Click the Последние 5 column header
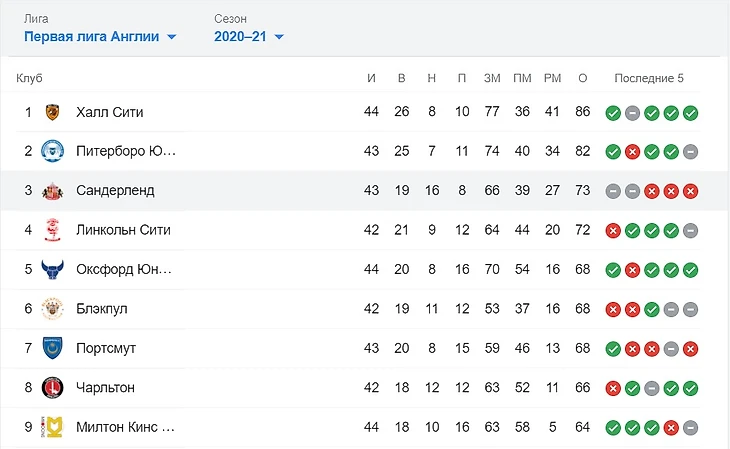This screenshot has width=730, height=449. 649,78
